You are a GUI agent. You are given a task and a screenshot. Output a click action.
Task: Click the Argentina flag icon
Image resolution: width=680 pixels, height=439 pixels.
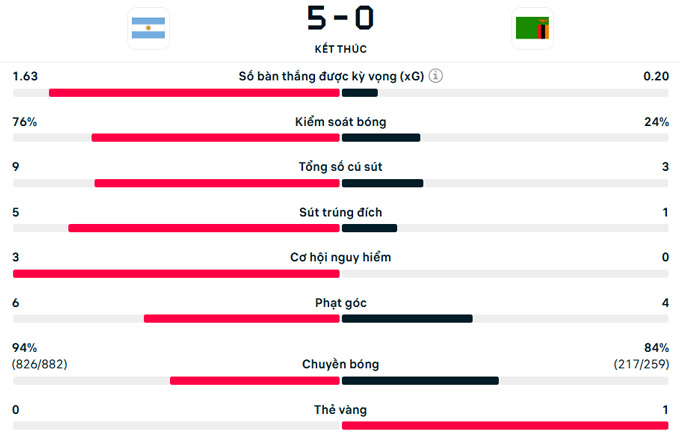tap(149, 29)
